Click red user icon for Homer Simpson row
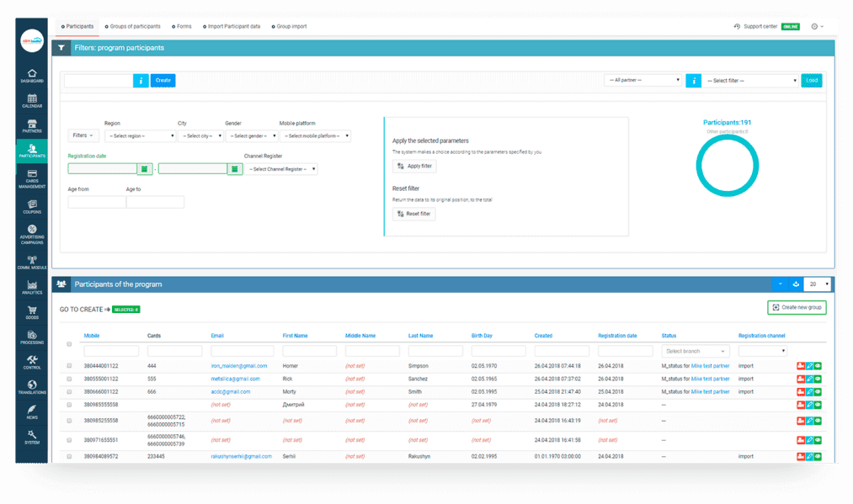This screenshot has width=853, height=504. (x=801, y=366)
